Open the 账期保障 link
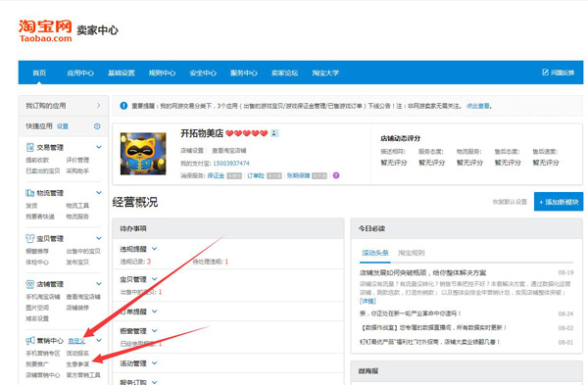The height and width of the screenshot is (385, 588). pyautogui.click(x=299, y=175)
